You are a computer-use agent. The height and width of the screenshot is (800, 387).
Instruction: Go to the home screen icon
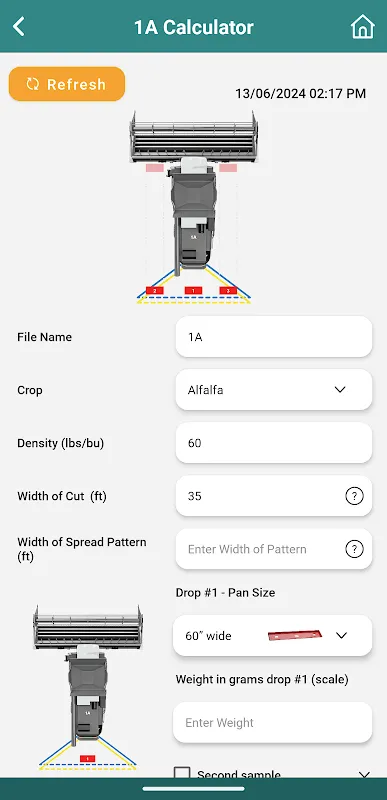pyautogui.click(x=363, y=27)
